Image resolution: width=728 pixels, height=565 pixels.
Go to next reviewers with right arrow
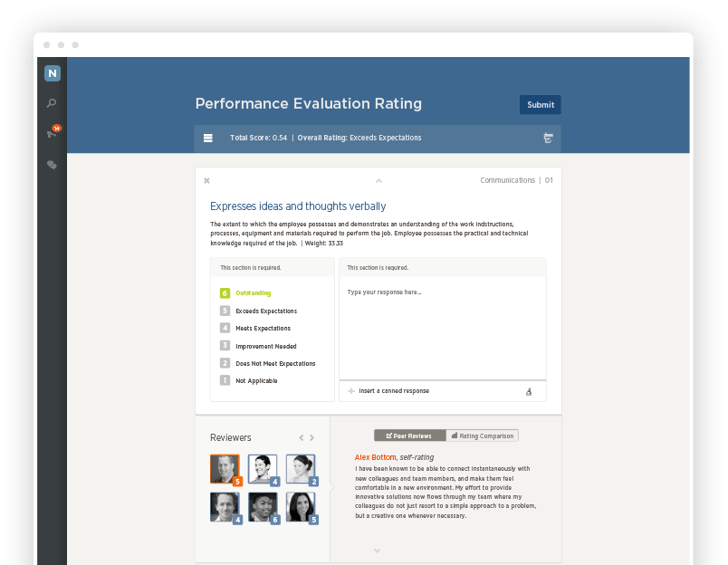point(312,438)
